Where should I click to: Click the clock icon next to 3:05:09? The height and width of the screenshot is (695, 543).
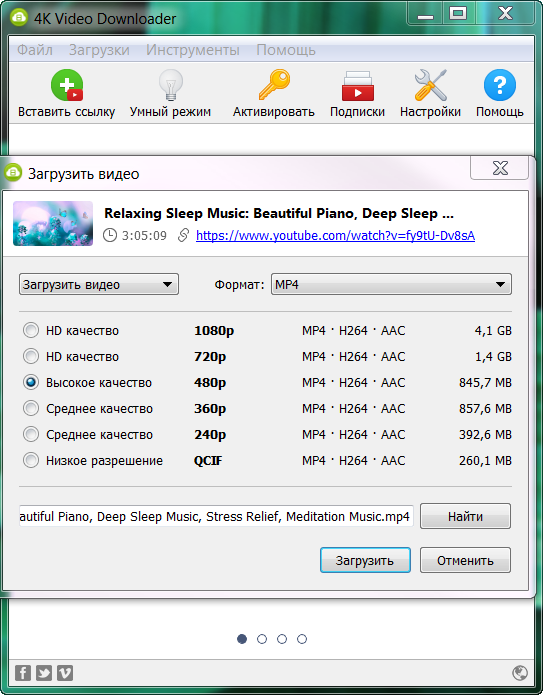click(x=110, y=235)
